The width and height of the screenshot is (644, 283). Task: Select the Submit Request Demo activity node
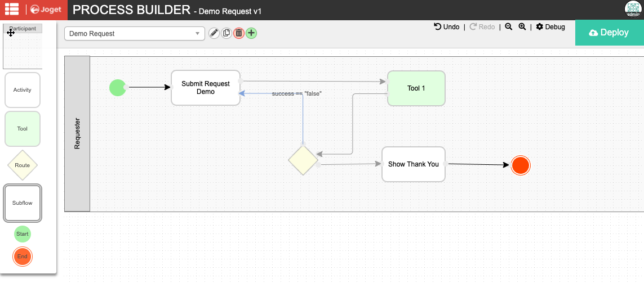206,88
